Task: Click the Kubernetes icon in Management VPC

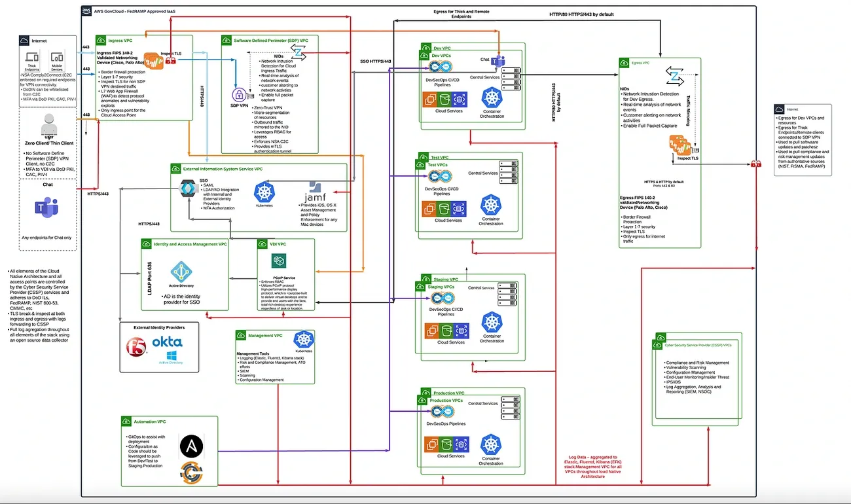Action: [x=302, y=339]
